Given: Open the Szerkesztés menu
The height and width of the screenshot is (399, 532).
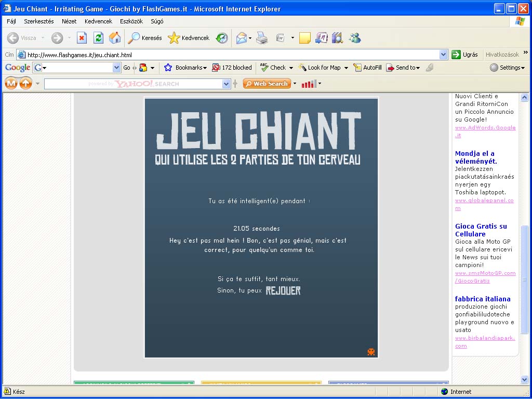Looking at the screenshot, I should click(38, 21).
